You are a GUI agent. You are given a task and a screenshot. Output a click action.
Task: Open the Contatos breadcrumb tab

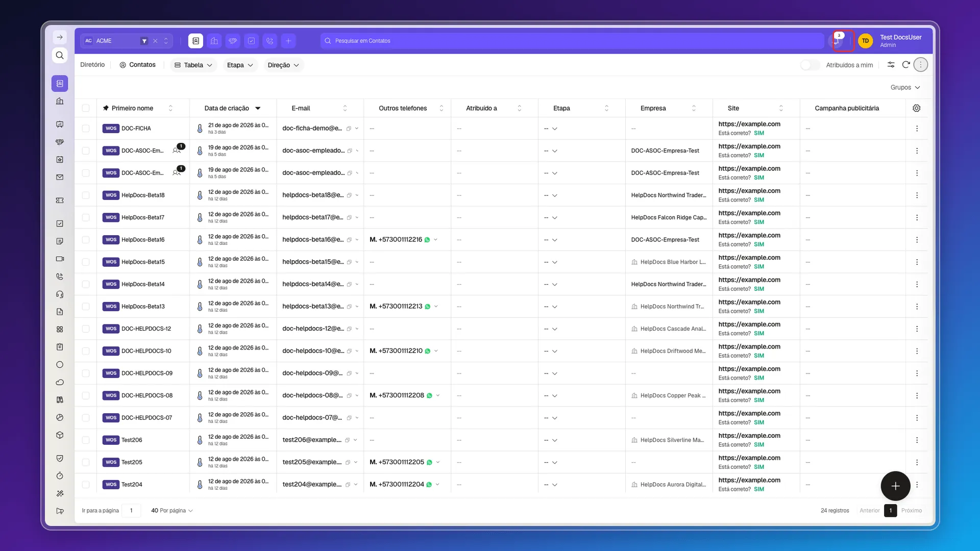tap(138, 65)
